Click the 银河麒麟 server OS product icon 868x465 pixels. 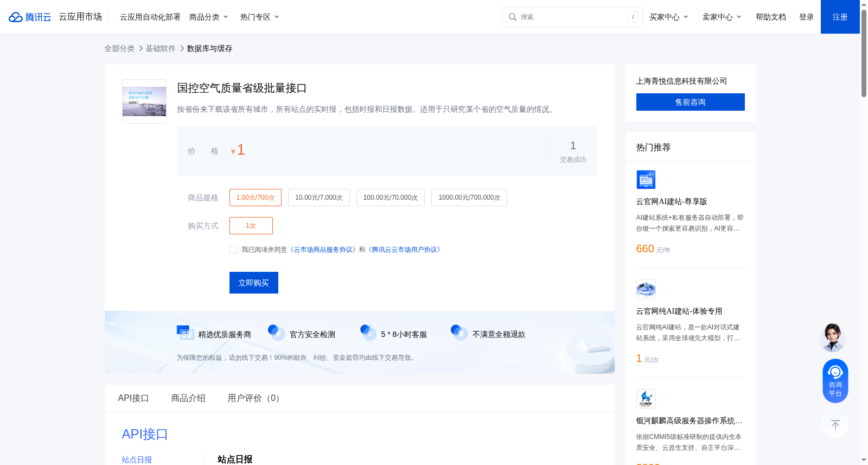(x=646, y=399)
